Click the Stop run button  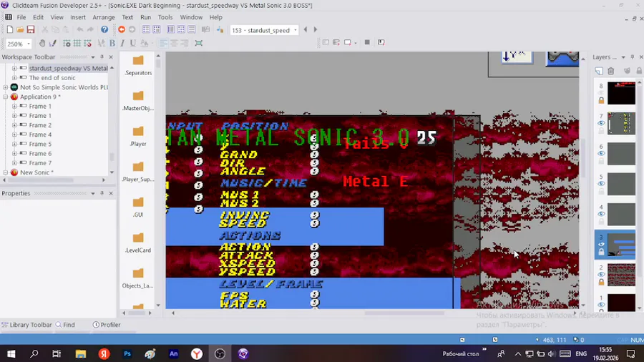click(367, 42)
